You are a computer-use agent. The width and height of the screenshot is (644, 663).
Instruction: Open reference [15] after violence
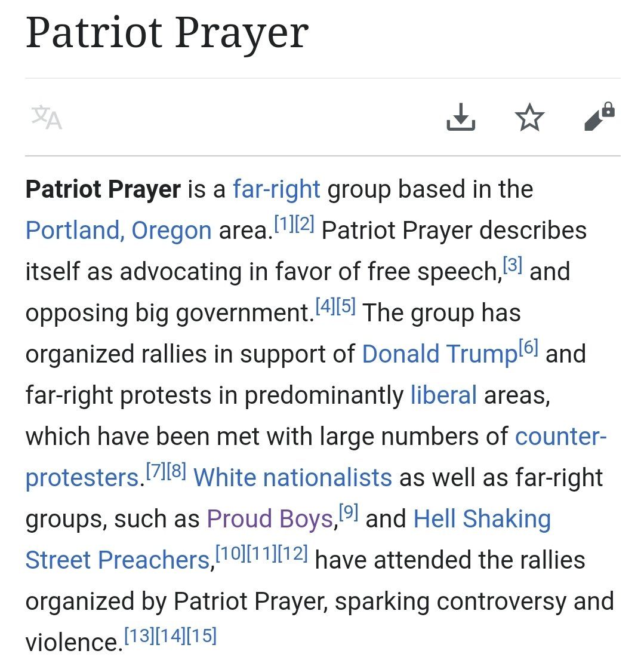[201, 636]
